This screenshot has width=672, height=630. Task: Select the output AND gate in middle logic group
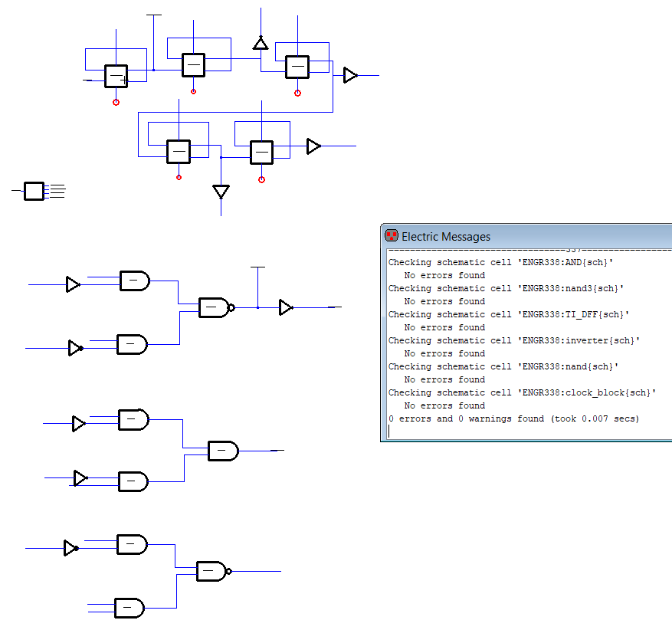point(223,451)
